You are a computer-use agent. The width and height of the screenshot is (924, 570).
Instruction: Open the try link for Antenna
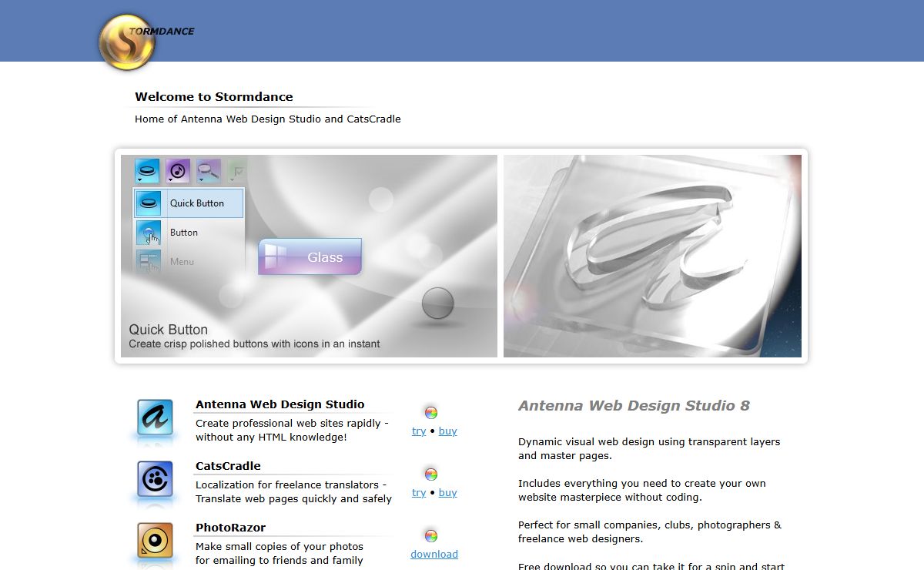(419, 431)
